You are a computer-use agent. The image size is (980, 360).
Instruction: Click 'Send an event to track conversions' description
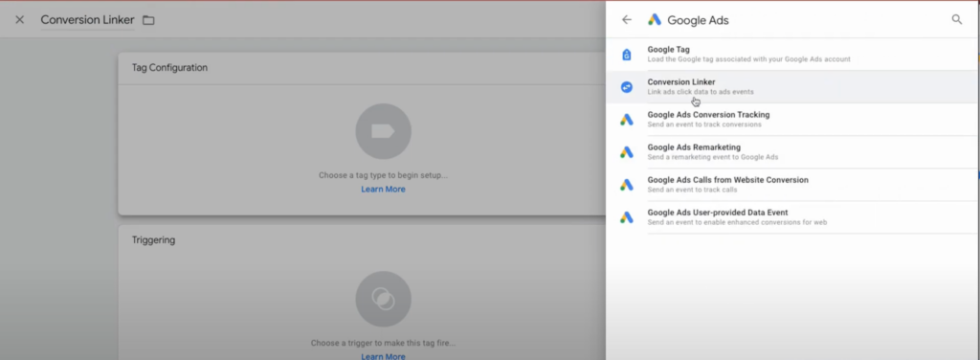click(704, 124)
